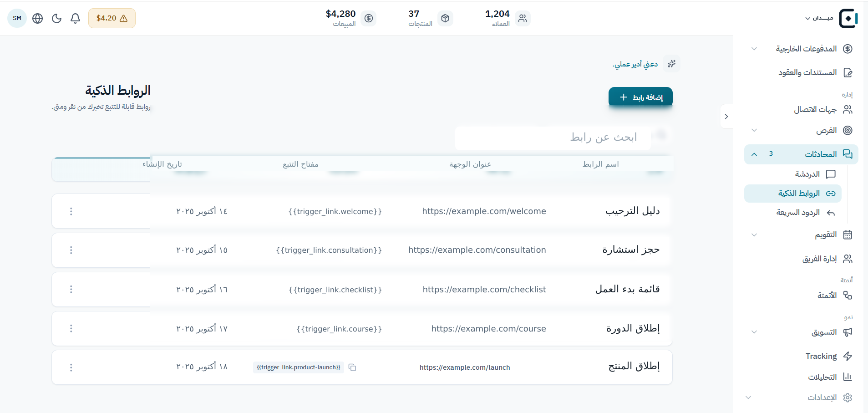Click the https://example.com/launch URL
Image resolution: width=868 pixels, height=413 pixels.
click(465, 367)
